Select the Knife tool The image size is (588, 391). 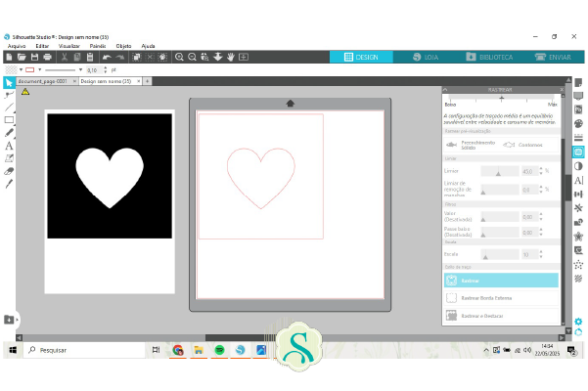9,184
